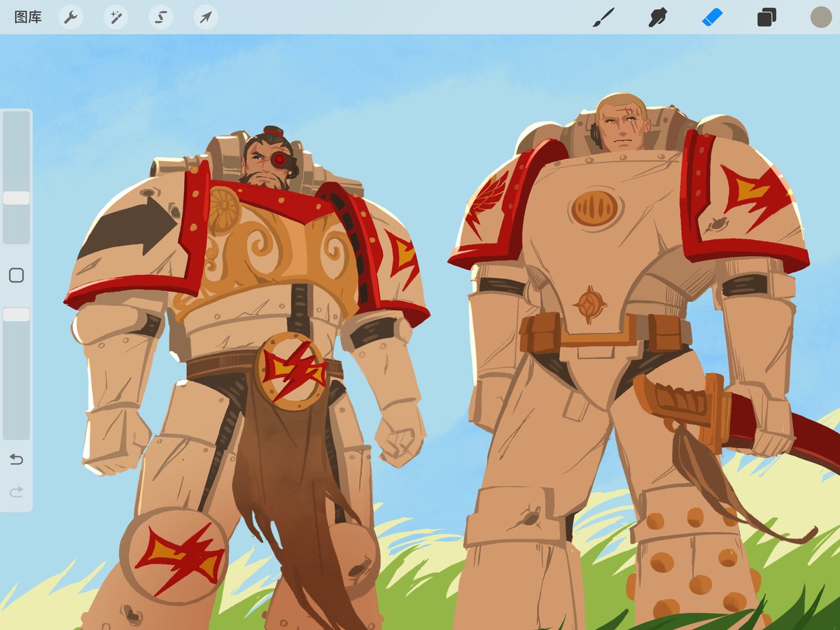Screen dimensions: 840x630
Task: Open the color picker swatch
Action: (x=819, y=17)
